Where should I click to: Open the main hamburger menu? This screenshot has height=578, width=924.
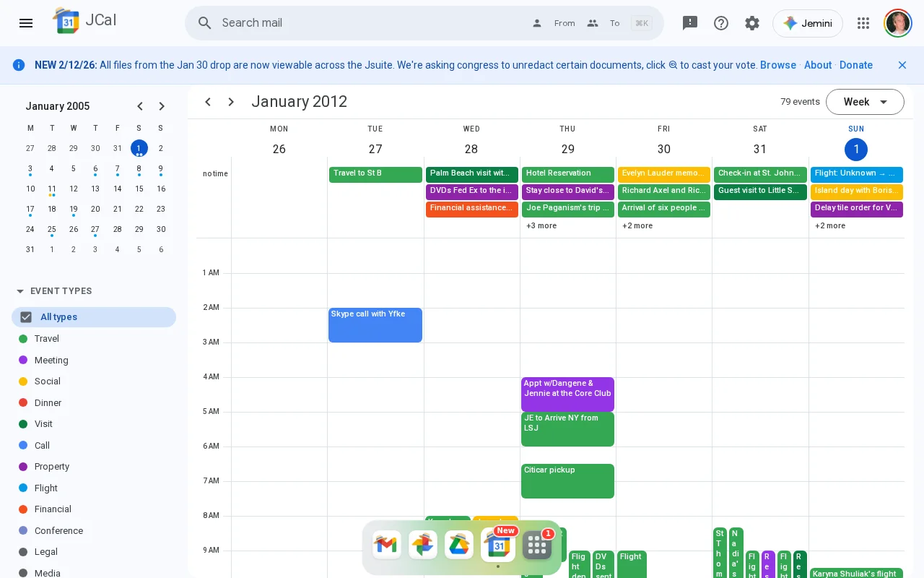[x=26, y=23]
